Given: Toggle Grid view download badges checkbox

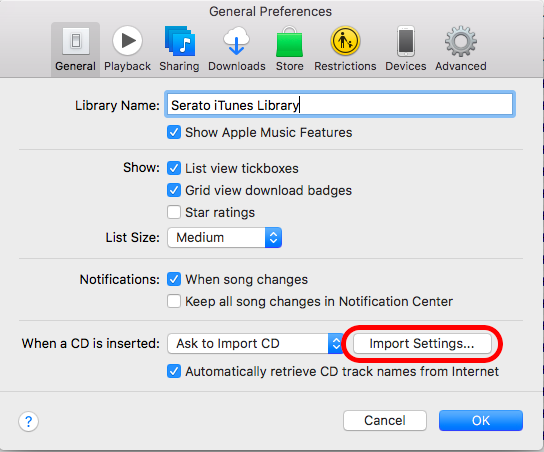Looking at the screenshot, I should point(174,190).
